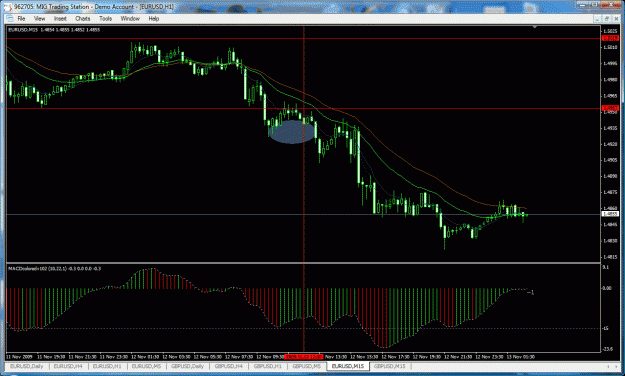Viewport: 625px width, 376px height.
Task: Click the 9.1 value on MACD scale
Action: (x=605, y=268)
